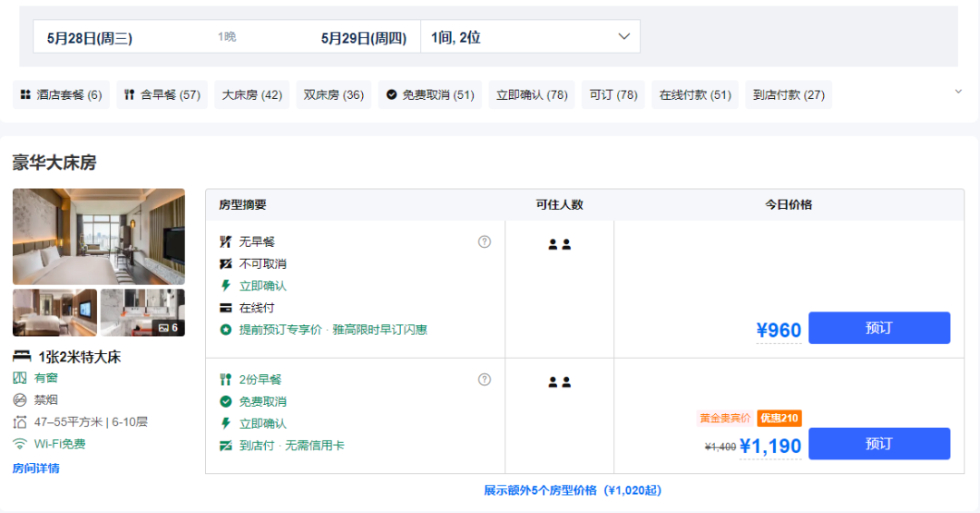Toggle the 可订 (78) filter
The width and height of the screenshot is (980, 513).
[613, 94]
